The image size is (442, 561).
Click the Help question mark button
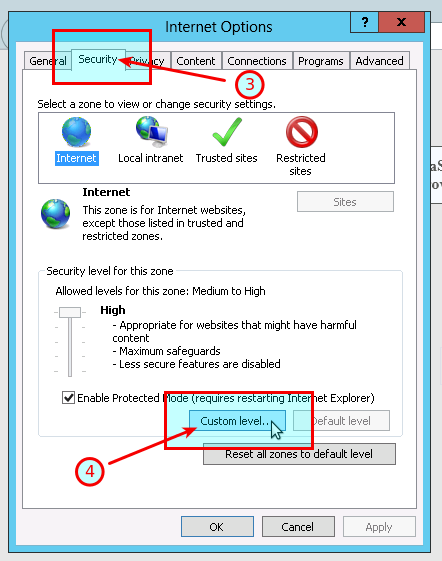tap(364, 22)
